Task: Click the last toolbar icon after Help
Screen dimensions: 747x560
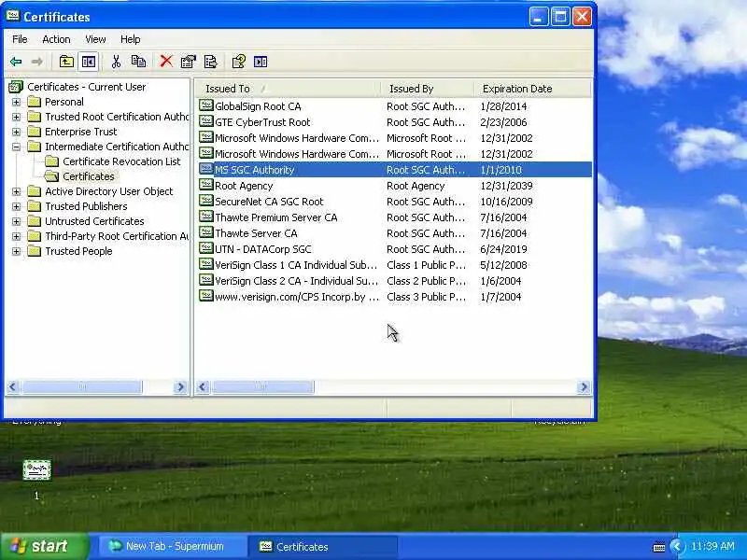Action: 261,62
